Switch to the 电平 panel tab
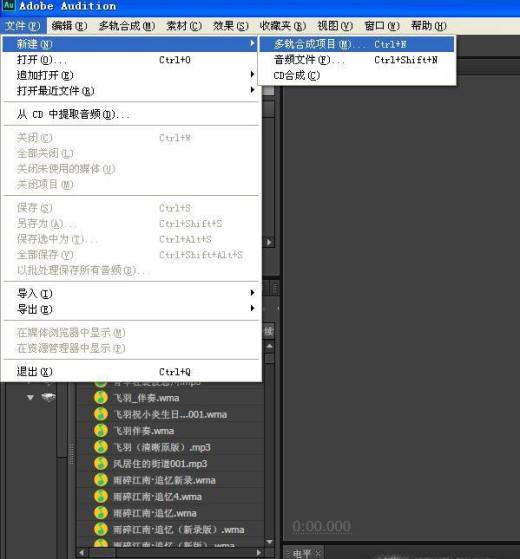Screen dimensions: 520x559 (302, 553)
